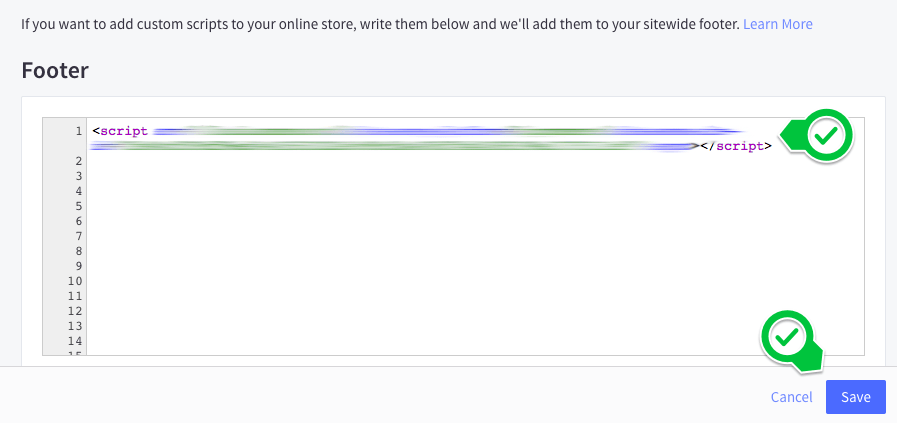Select line number 14 in the gutter

[x=75, y=341]
